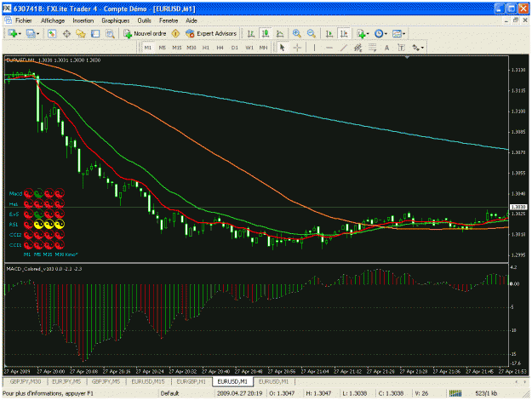This screenshot has width=532, height=400.
Task: Switch to EURJPY,M5 chart tab
Action: [66, 381]
